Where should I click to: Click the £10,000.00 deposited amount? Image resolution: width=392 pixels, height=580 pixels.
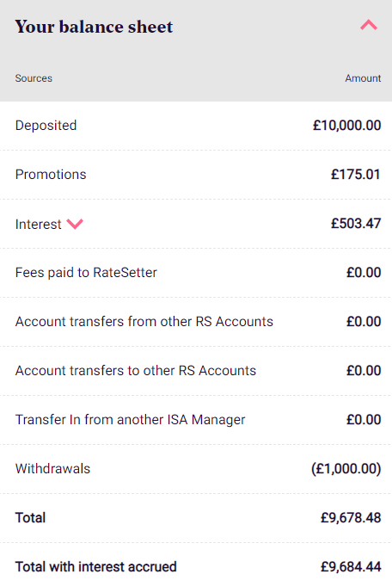347,126
